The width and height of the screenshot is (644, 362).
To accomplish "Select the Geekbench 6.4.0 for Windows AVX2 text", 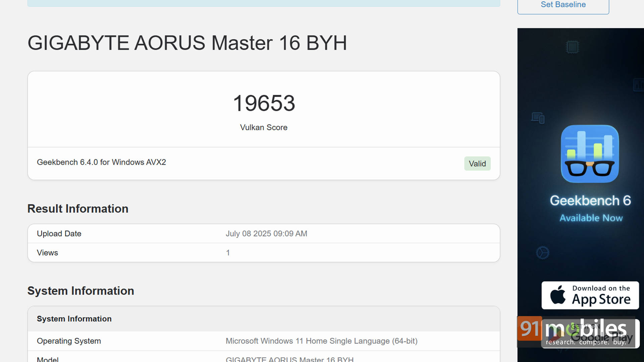I will 101,162.
